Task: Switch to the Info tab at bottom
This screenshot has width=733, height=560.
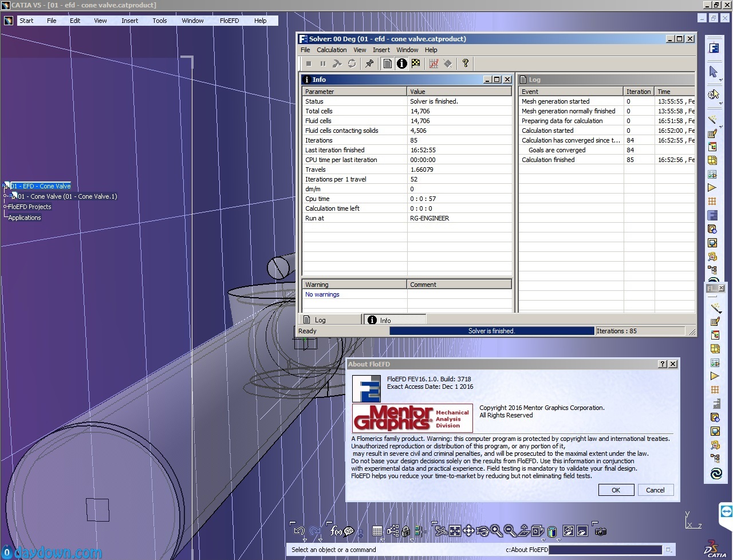Action: (395, 320)
